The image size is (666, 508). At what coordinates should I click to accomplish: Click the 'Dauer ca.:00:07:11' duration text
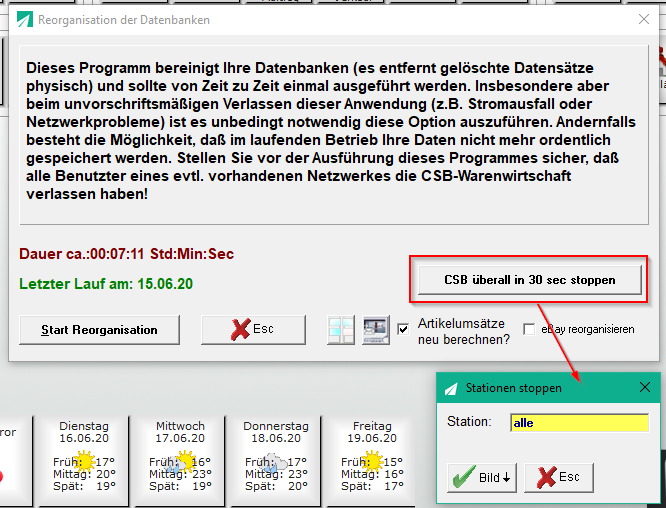[127, 254]
